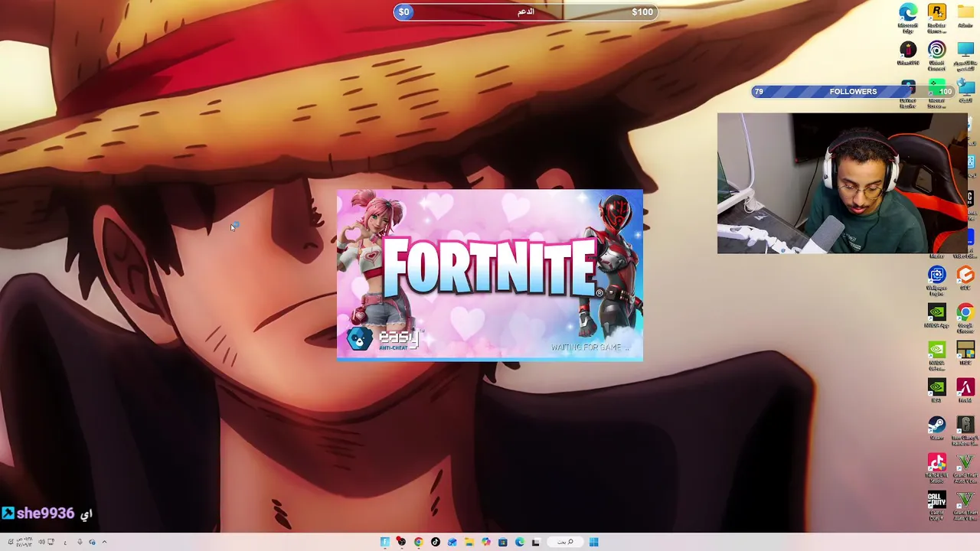Image resolution: width=980 pixels, height=551 pixels.
Task: Click the Fortnite splash screen image
Action: click(x=490, y=275)
